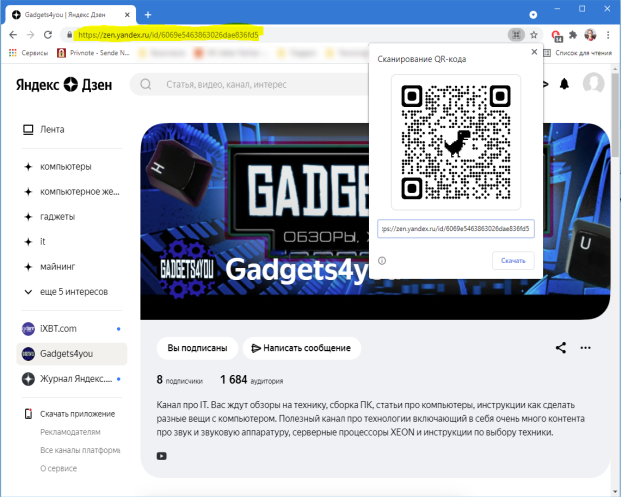Viewport: 622px width, 498px height.
Task: Click the tab search dropdown arrow
Action: pyautogui.click(x=533, y=15)
